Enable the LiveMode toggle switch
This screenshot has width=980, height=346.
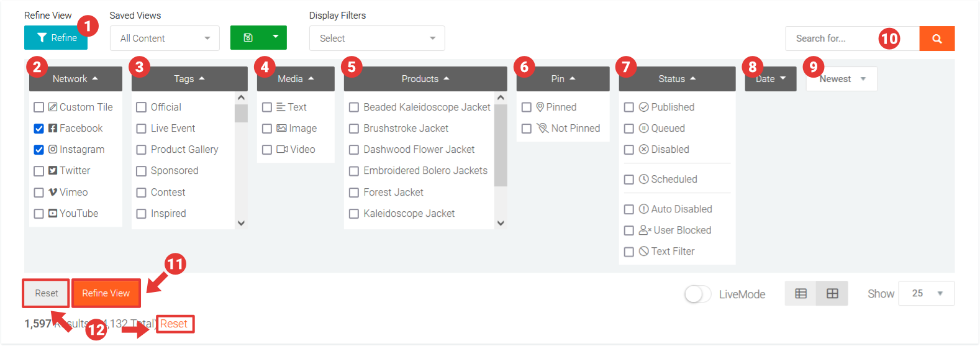[697, 294]
